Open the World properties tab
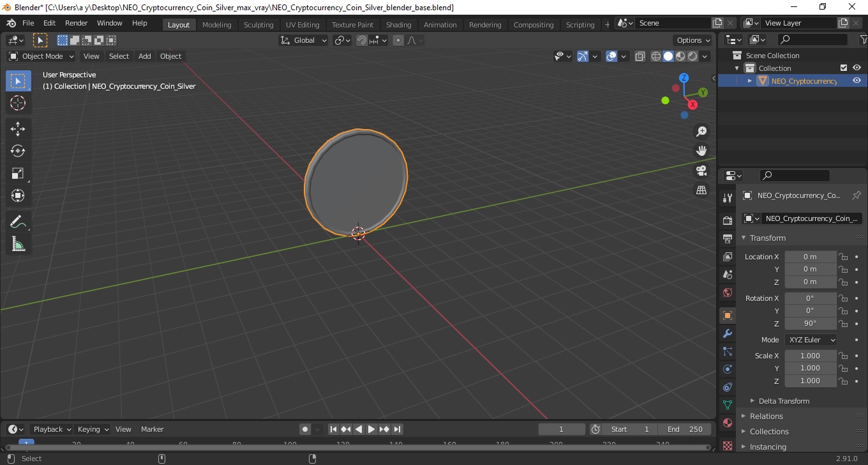 tap(727, 293)
